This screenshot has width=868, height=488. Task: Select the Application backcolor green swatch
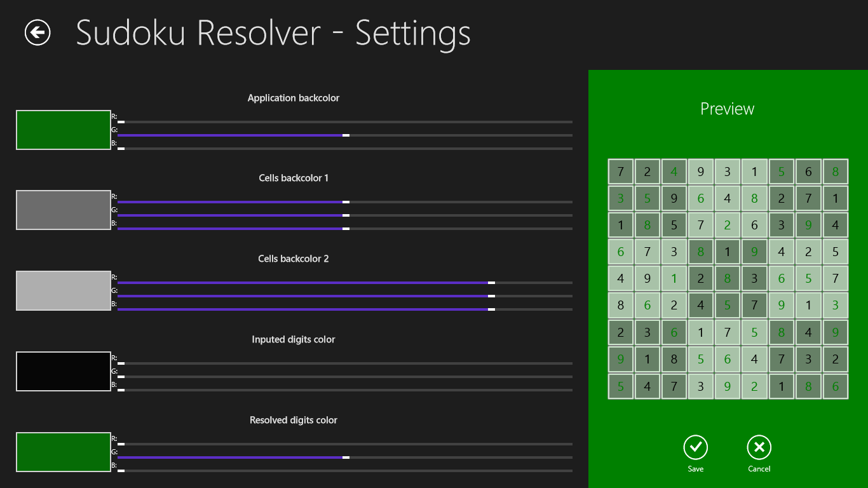tap(64, 130)
